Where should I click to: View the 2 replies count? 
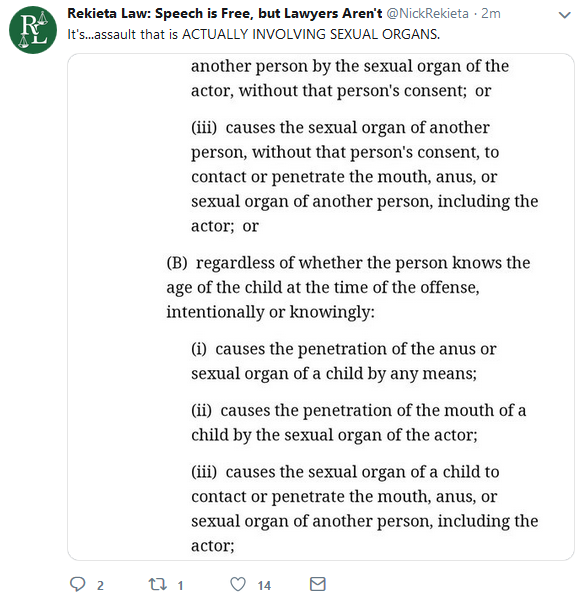point(100,586)
